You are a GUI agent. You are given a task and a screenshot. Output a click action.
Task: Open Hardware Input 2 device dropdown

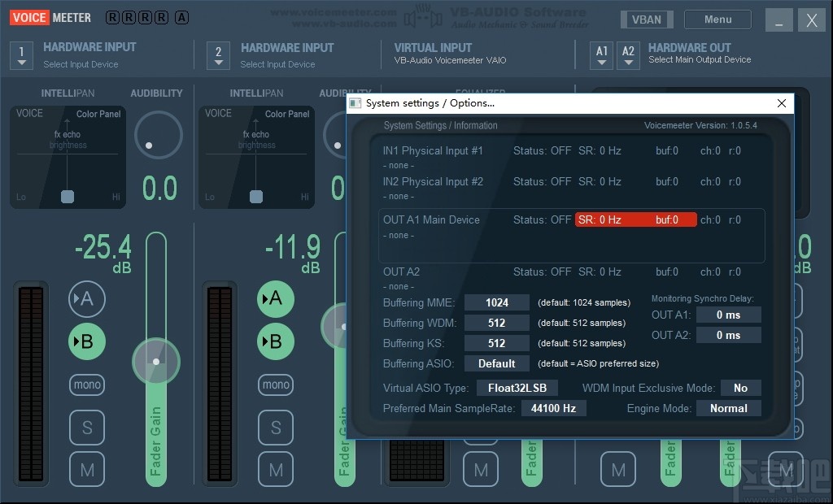pos(218,55)
